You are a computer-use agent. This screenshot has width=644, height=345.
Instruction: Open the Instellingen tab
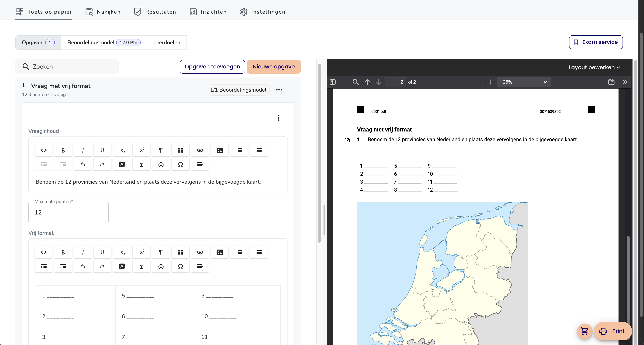(x=263, y=12)
